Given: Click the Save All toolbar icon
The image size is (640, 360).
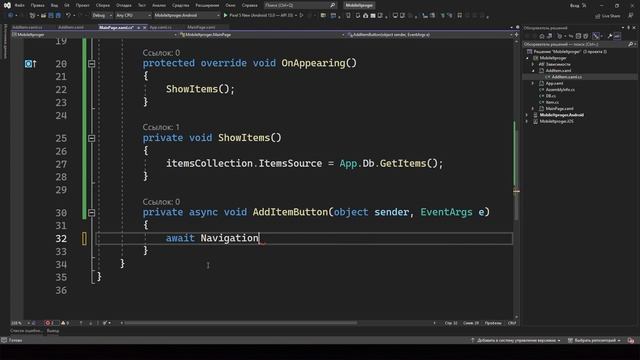Looking at the screenshot, I should point(58,16).
